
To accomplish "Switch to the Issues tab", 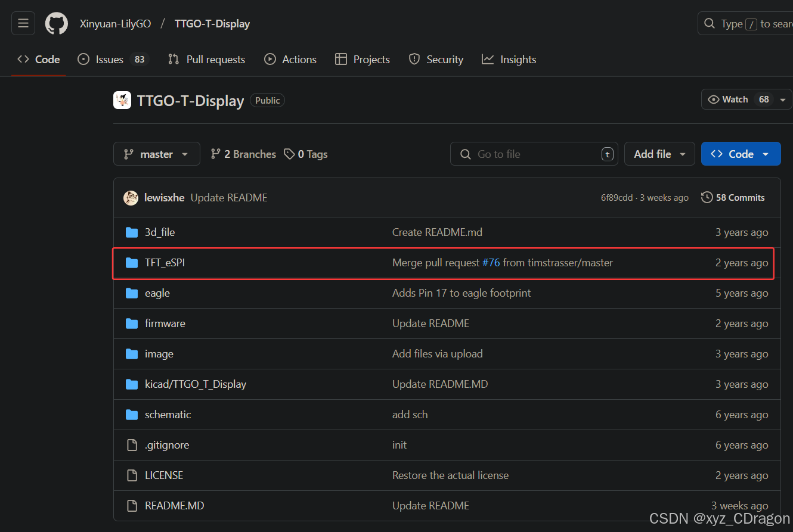I will [112, 60].
